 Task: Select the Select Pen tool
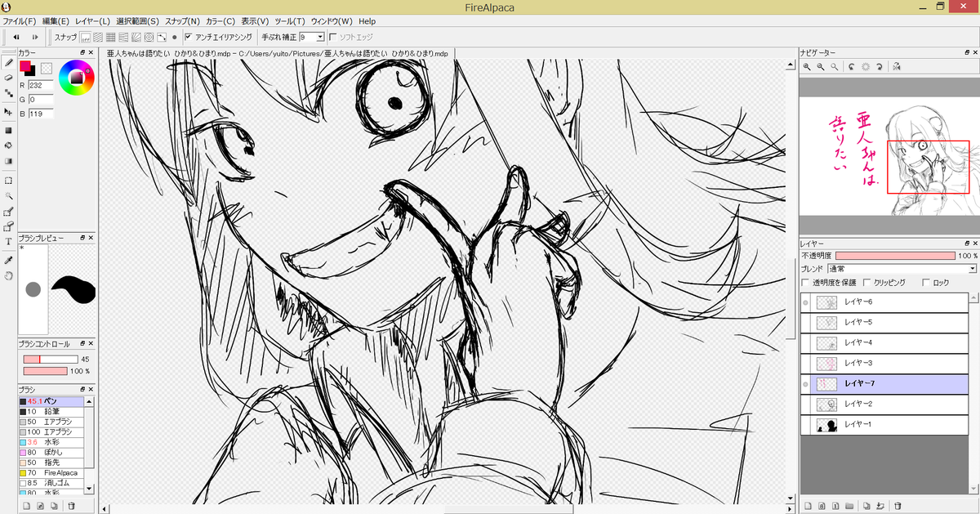tap(8, 211)
